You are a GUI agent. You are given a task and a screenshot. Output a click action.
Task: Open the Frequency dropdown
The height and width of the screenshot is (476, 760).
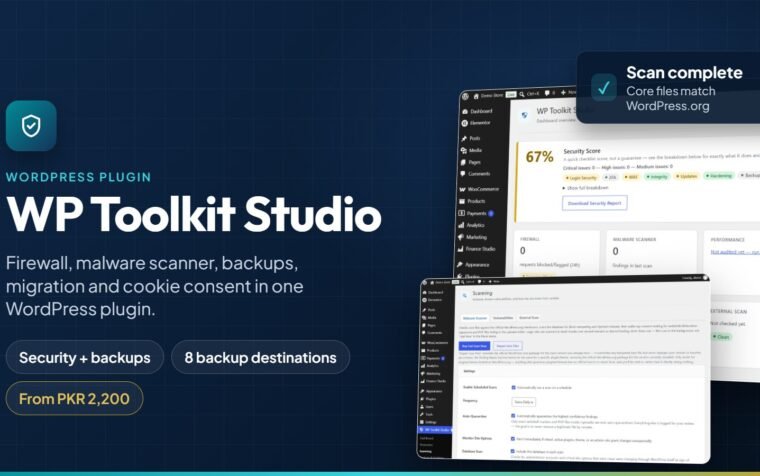pyautogui.click(x=523, y=402)
